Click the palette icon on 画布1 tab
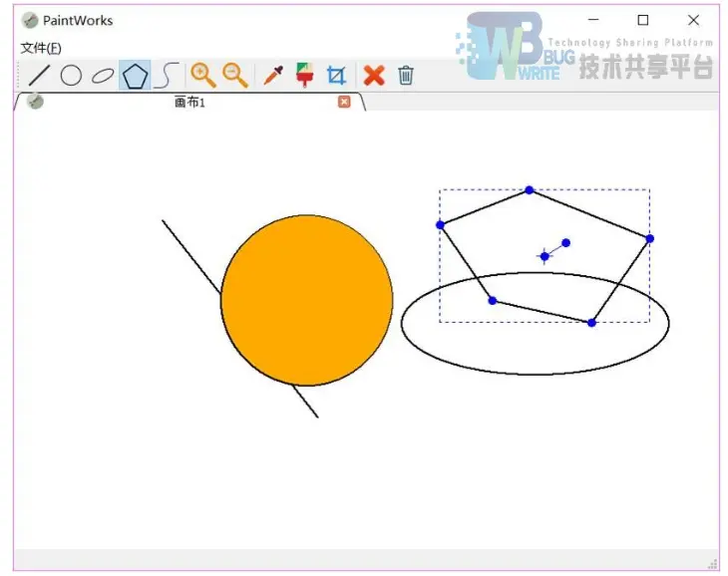 tap(35, 102)
